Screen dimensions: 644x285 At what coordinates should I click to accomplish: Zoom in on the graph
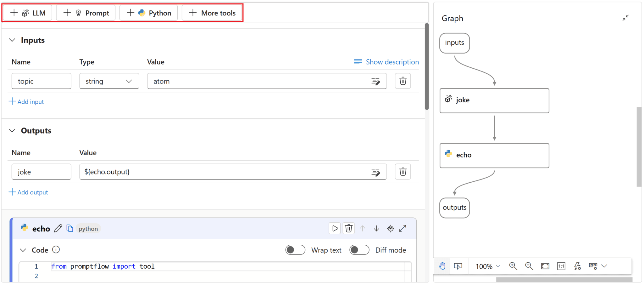(x=513, y=266)
